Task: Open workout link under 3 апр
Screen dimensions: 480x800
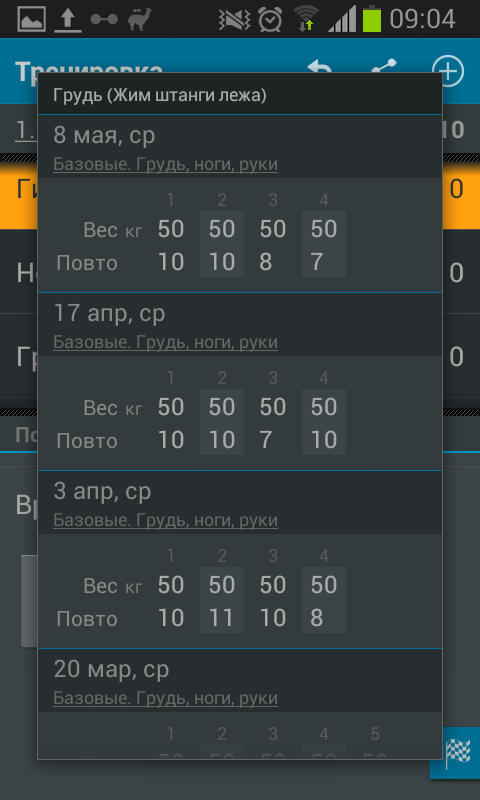Action: (165, 520)
